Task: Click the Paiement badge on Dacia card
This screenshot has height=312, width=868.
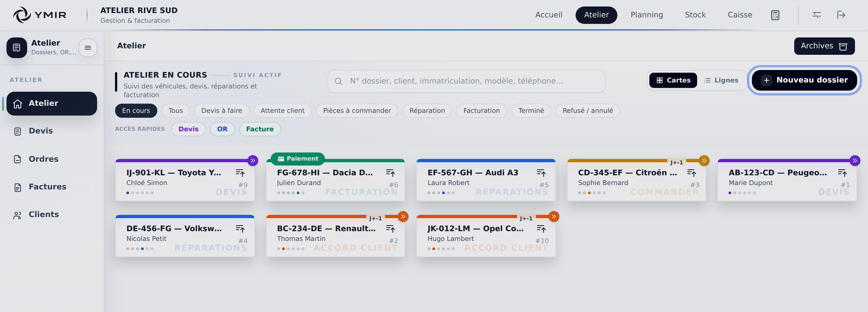Action: point(298,159)
